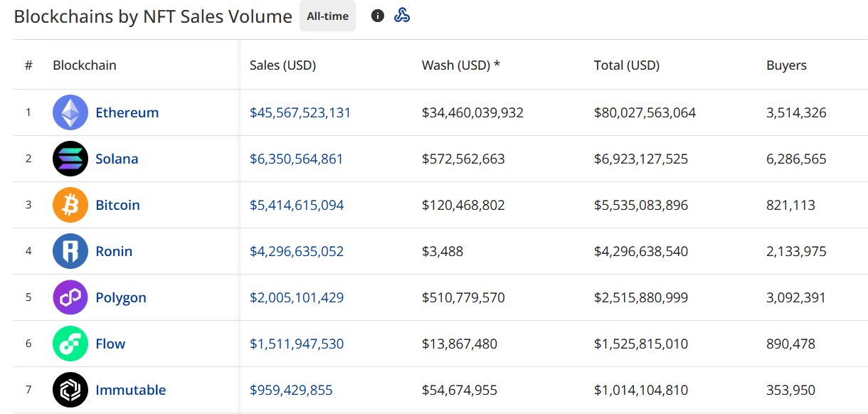The width and height of the screenshot is (868, 414).
Task: Select Immutable total $1,014,104,810
Action: point(641,390)
